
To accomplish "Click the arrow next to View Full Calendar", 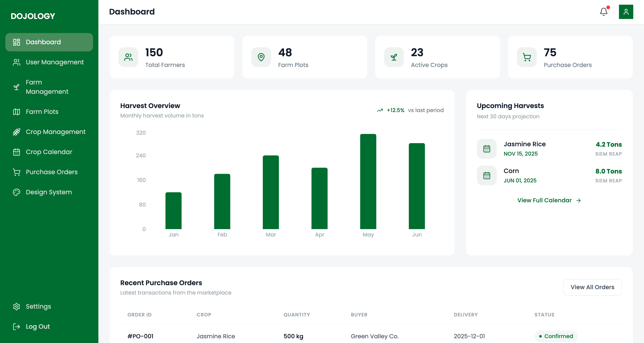I will point(578,201).
